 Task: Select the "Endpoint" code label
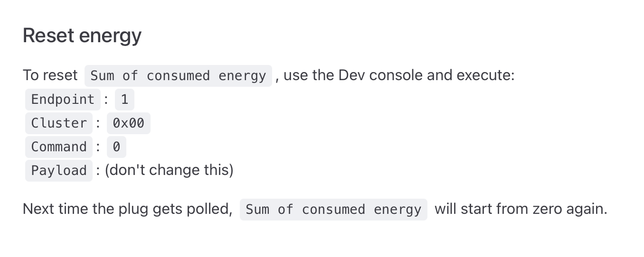tap(63, 100)
